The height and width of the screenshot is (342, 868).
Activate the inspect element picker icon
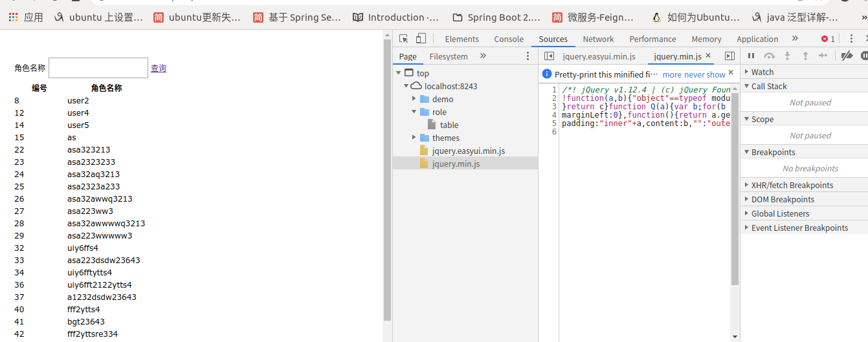pos(403,39)
